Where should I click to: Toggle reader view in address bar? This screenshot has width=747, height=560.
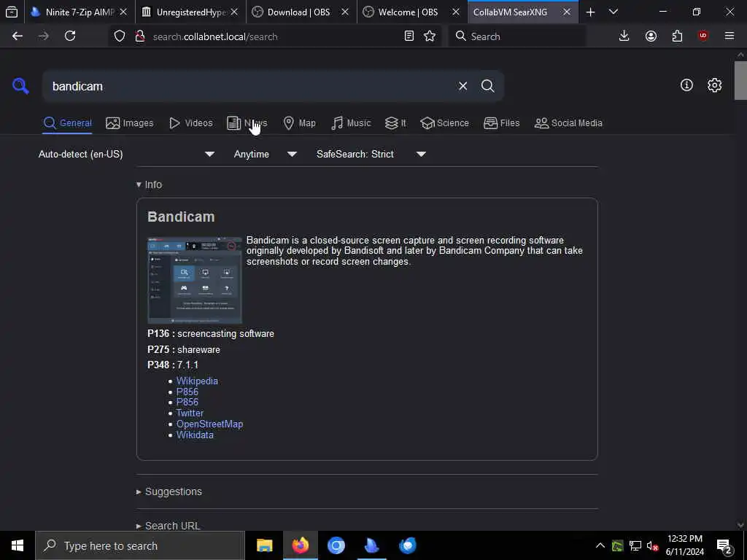(409, 36)
